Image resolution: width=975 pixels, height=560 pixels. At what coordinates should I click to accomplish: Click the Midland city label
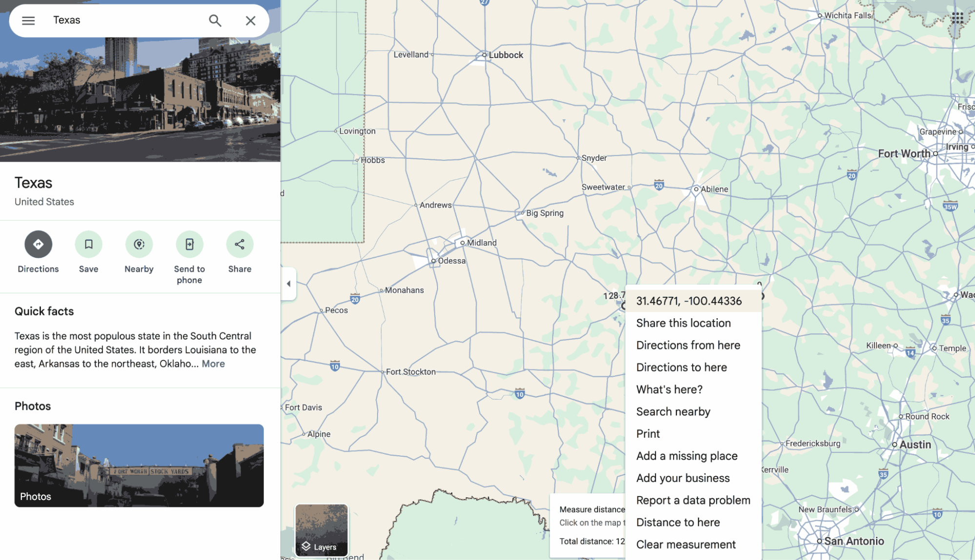coord(481,243)
